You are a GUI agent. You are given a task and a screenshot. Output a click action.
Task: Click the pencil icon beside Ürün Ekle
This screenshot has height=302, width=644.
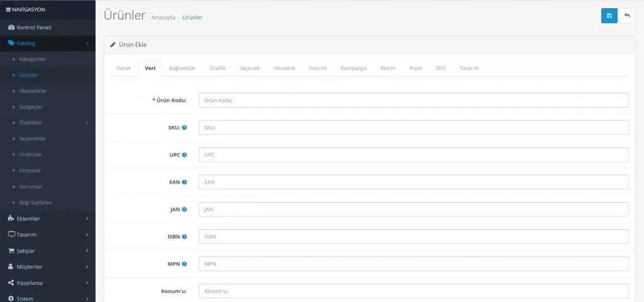(113, 45)
